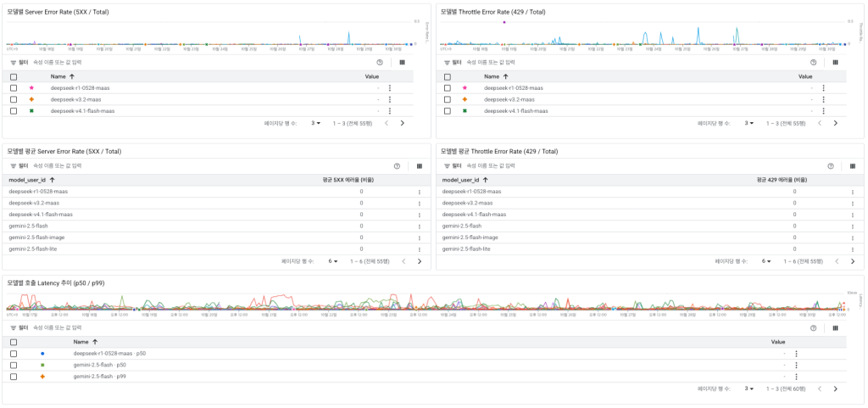This screenshot has width=868, height=408.
Task: Check gemini-2.5-flash · p50 latency series
Action: 14,365
